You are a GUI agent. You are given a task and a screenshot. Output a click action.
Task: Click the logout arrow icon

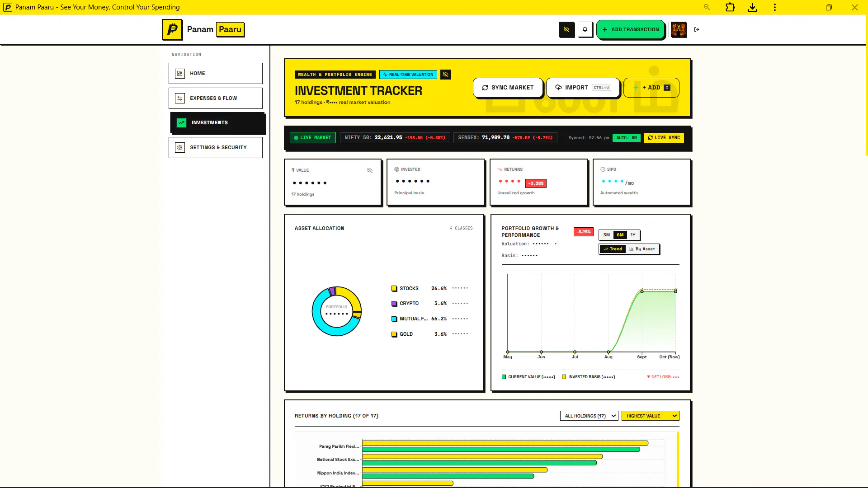(x=697, y=29)
